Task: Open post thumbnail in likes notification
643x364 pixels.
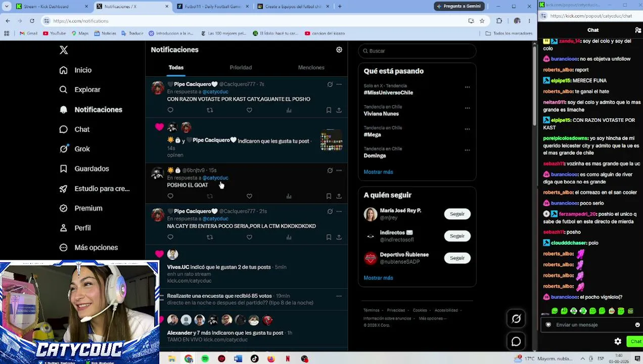Action: [x=332, y=141]
